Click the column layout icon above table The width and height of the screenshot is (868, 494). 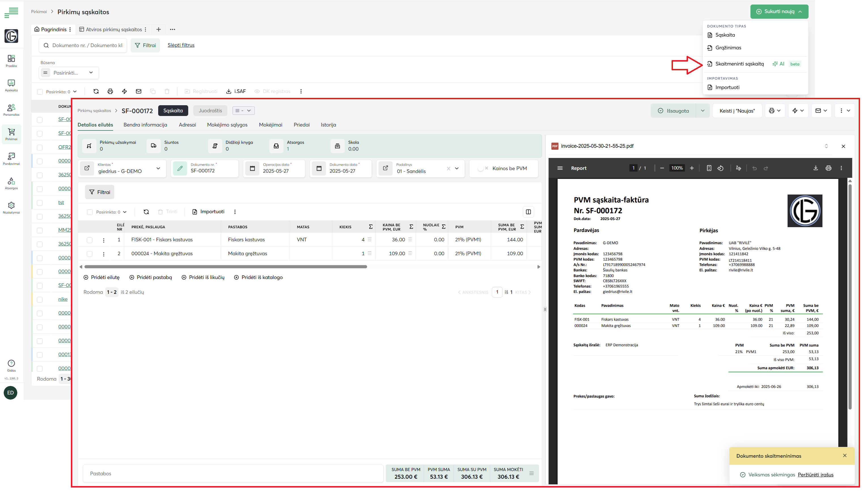528,212
